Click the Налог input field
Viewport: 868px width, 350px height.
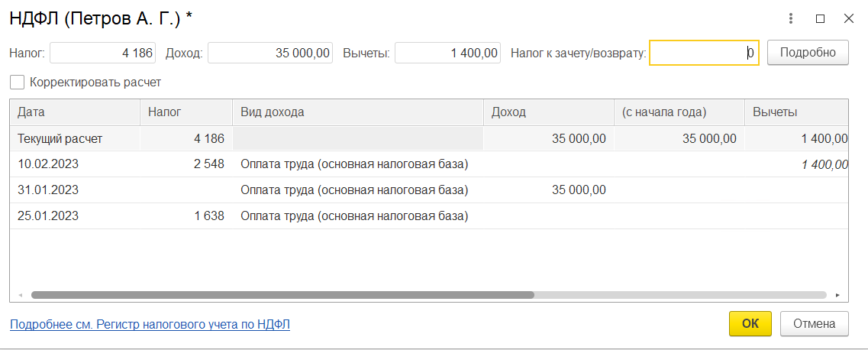102,53
